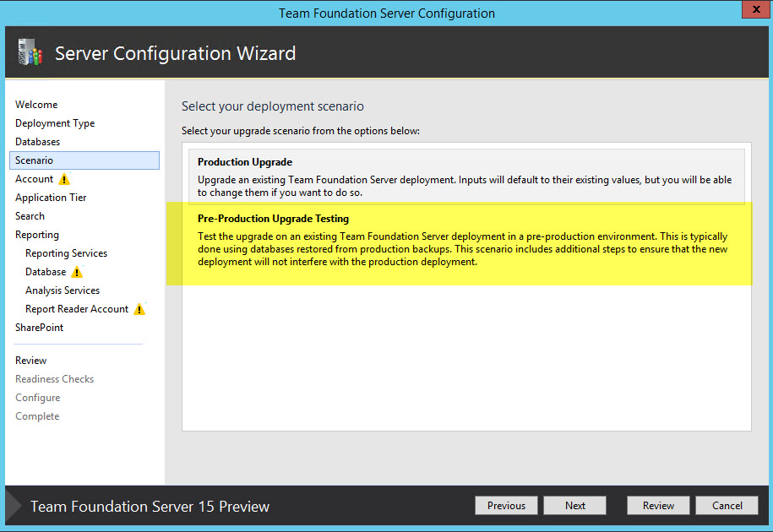Open the Reporting step

click(37, 235)
